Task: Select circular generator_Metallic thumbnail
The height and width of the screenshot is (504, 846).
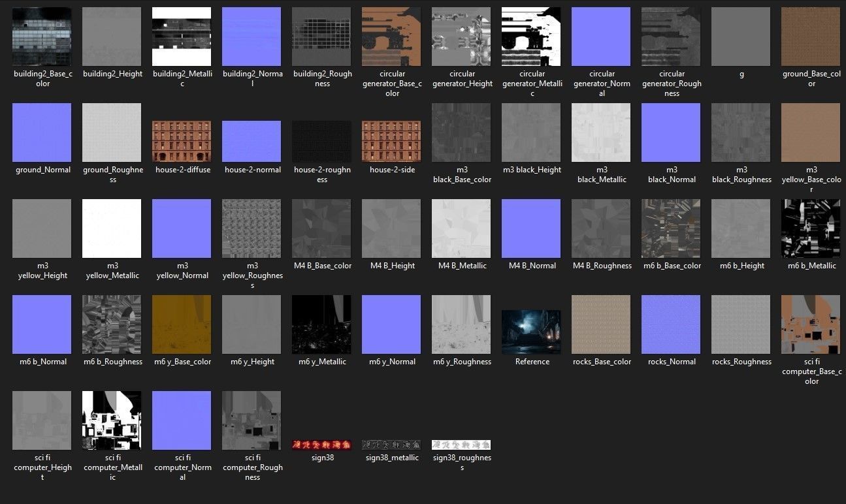Action: (x=531, y=37)
